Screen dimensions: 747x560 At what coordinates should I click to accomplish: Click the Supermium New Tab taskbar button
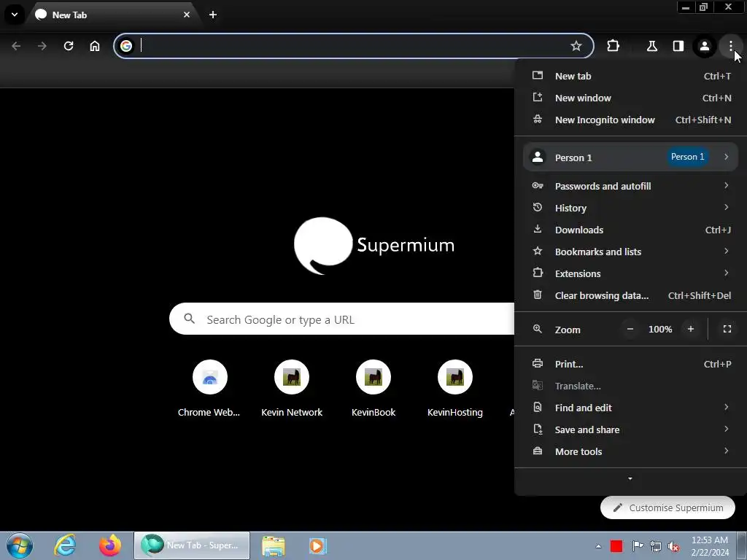pos(192,545)
